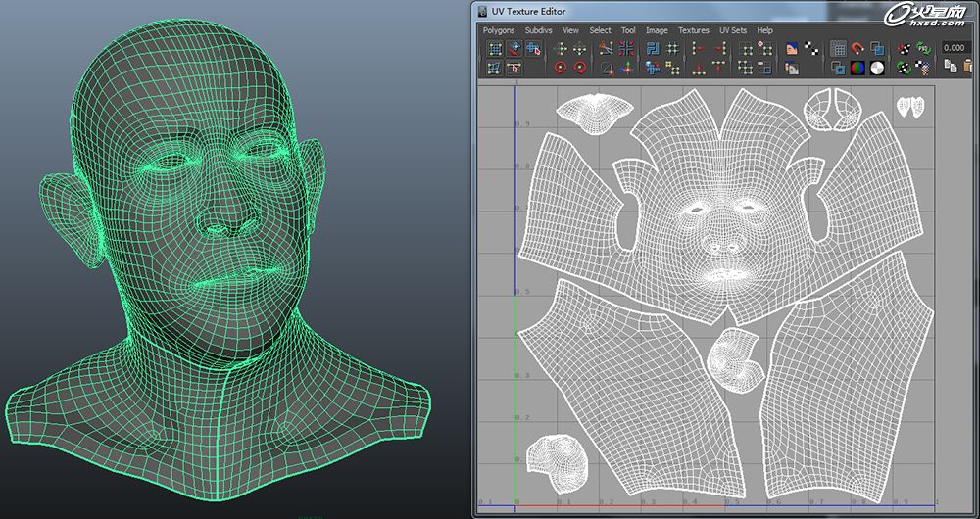Image resolution: width=980 pixels, height=519 pixels.
Task: Toggle pixel snap magnet icon
Action: pos(857,48)
